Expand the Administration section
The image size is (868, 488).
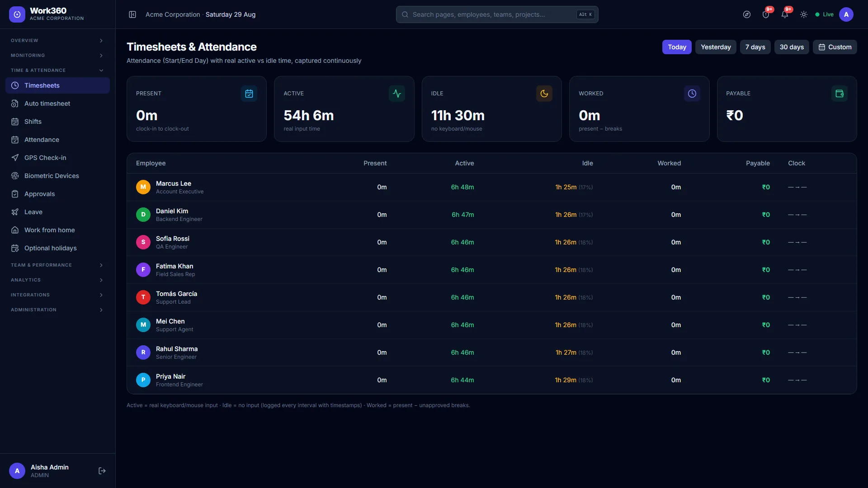pos(57,310)
